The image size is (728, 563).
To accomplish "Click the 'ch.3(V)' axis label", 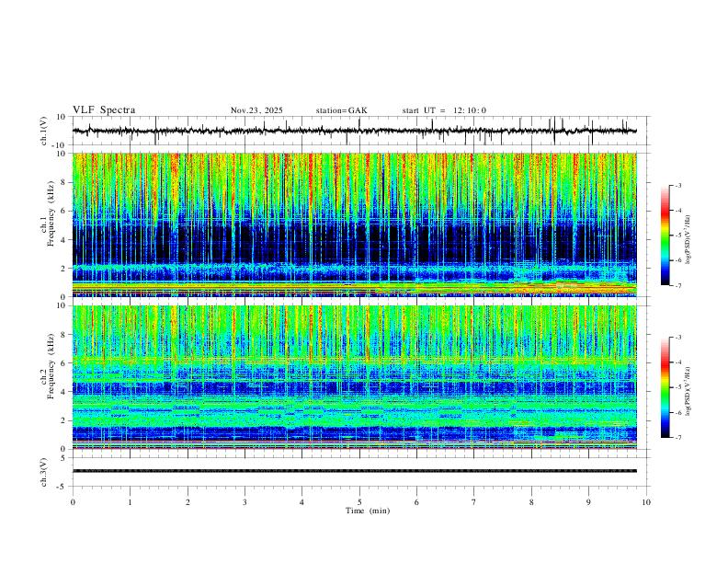I will (44, 473).
